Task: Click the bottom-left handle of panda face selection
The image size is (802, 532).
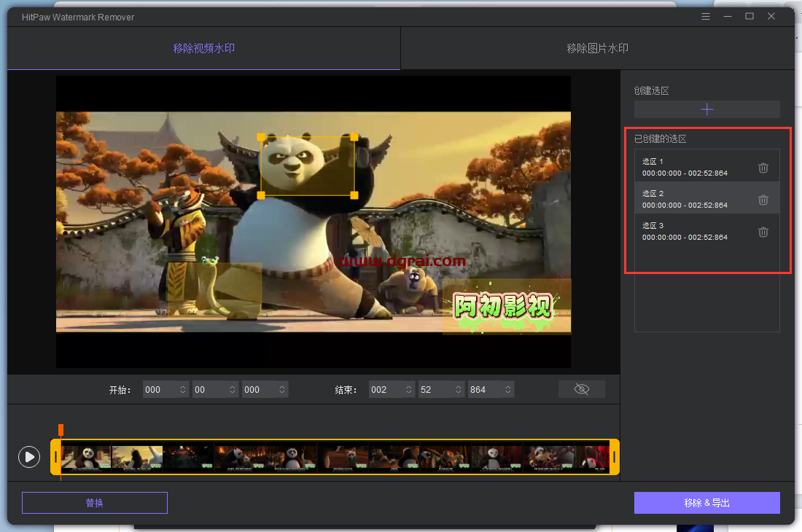Action: point(261,195)
